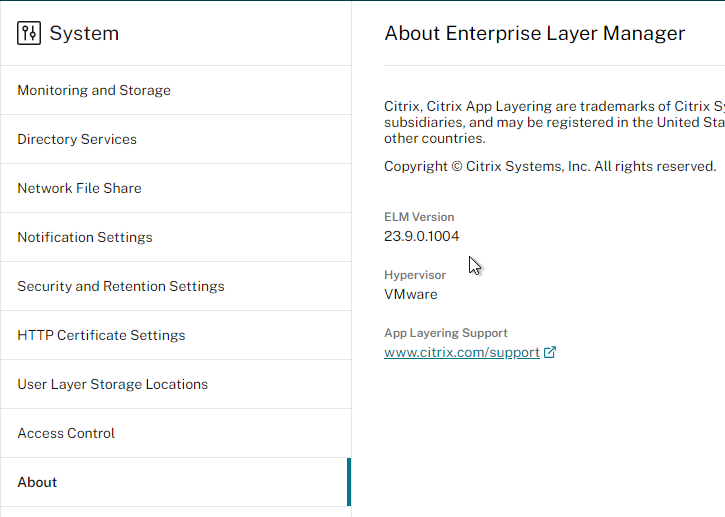
Task: Click the Hypervisor label
Action: [415, 275]
